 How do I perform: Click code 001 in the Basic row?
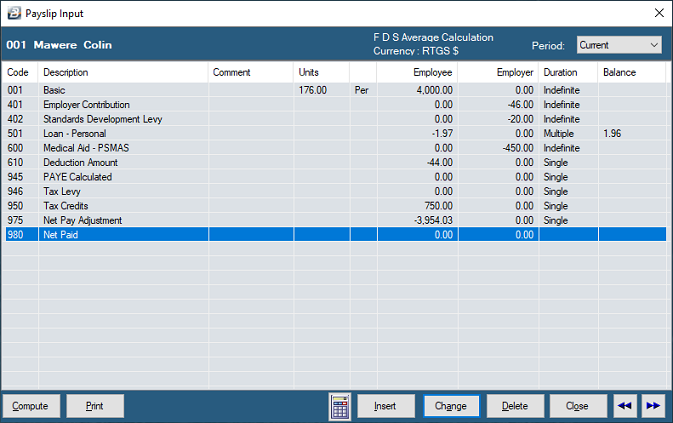(15, 90)
